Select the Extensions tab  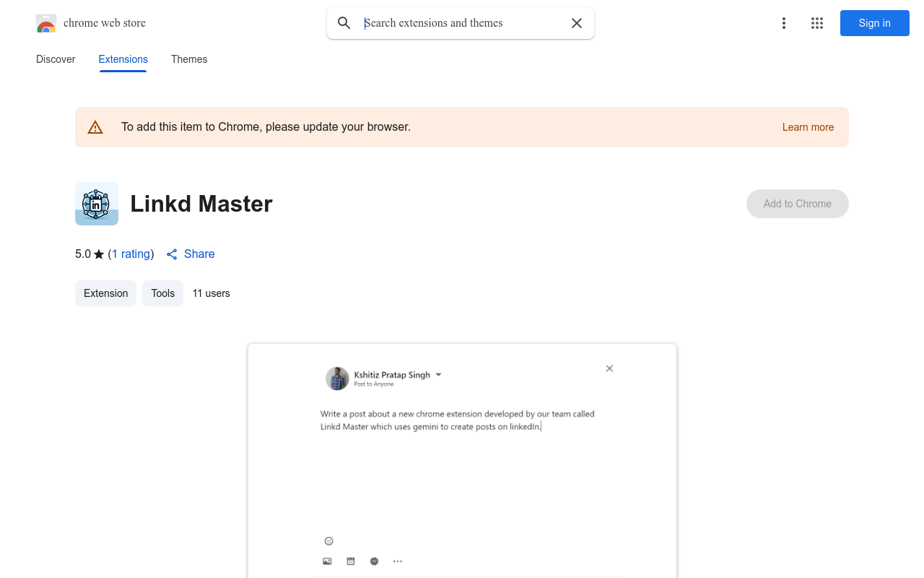click(123, 59)
